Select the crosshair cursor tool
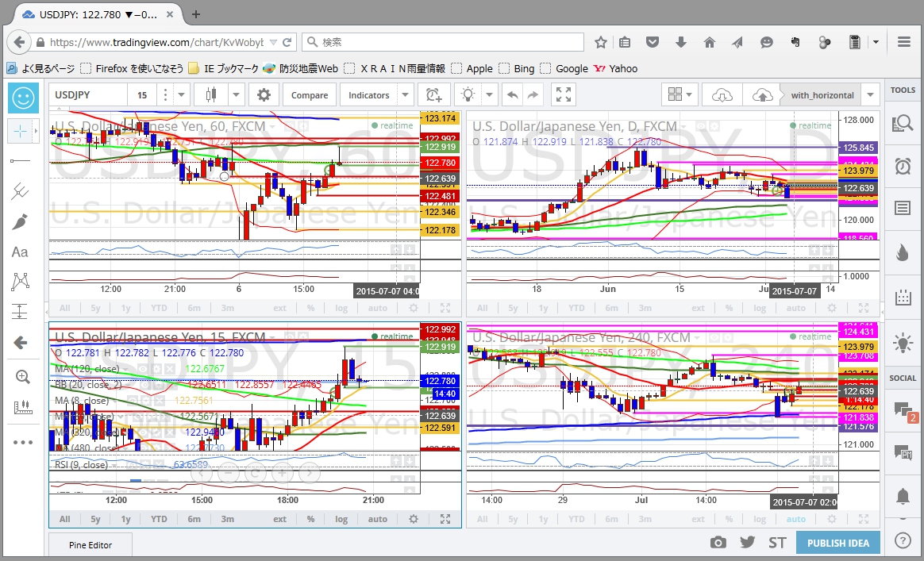The width and height of the screenshot is (924, 561). click(20, 130)
